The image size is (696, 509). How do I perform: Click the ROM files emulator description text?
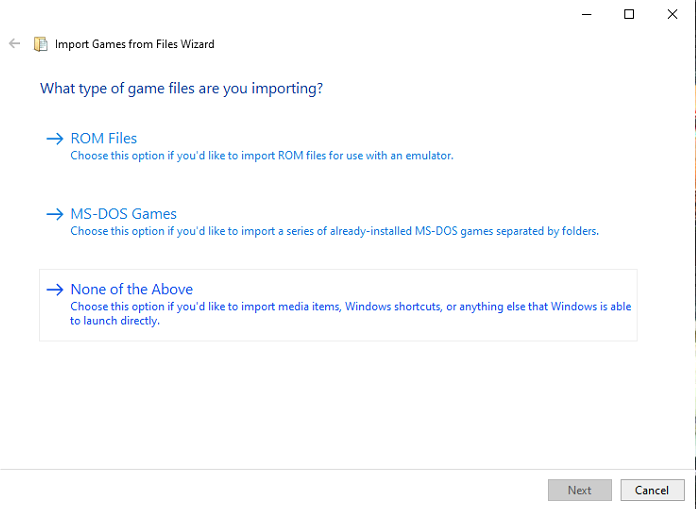pos(262,156)
